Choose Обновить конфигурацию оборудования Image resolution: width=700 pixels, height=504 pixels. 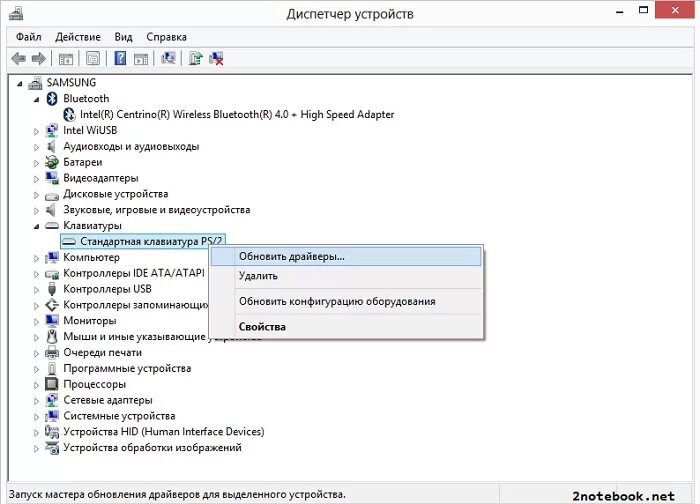(x=346, y=301)
